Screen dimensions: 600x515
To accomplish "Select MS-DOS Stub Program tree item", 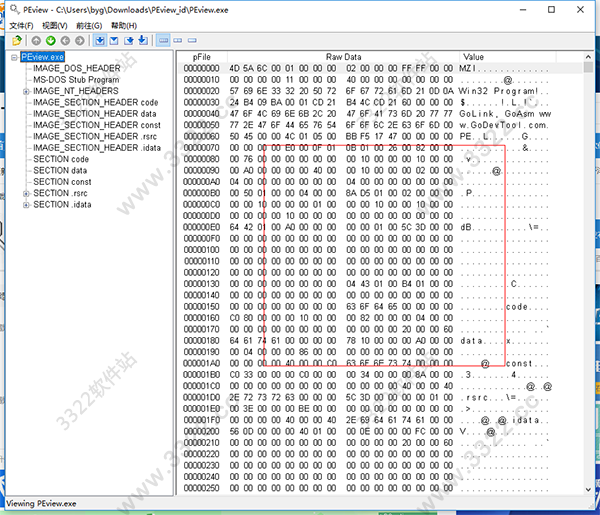I will click(x=75, y=79).
